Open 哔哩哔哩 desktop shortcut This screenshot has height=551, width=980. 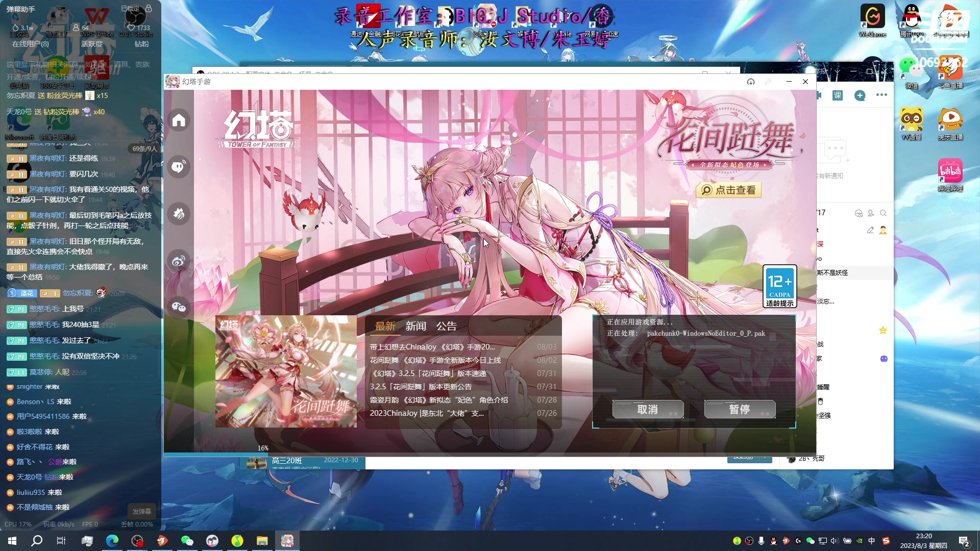(950, 176)
